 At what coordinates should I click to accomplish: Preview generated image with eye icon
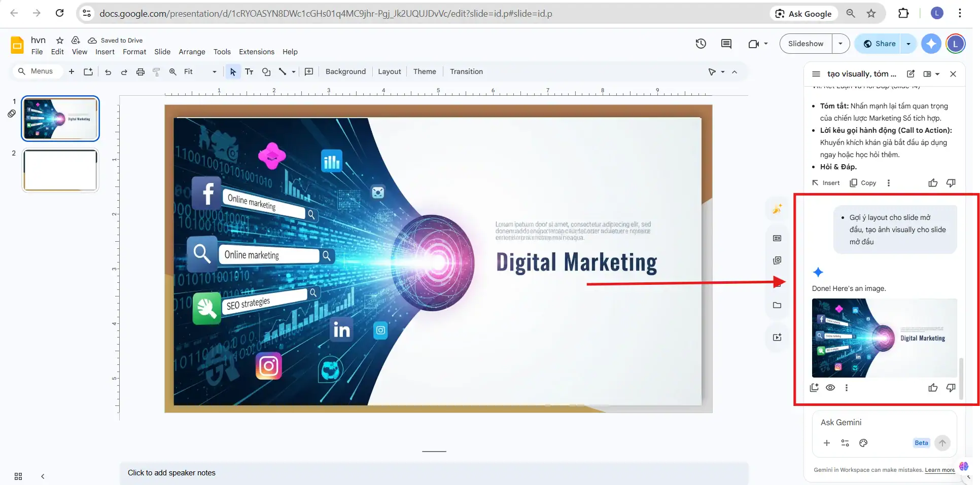pos(830,388)
